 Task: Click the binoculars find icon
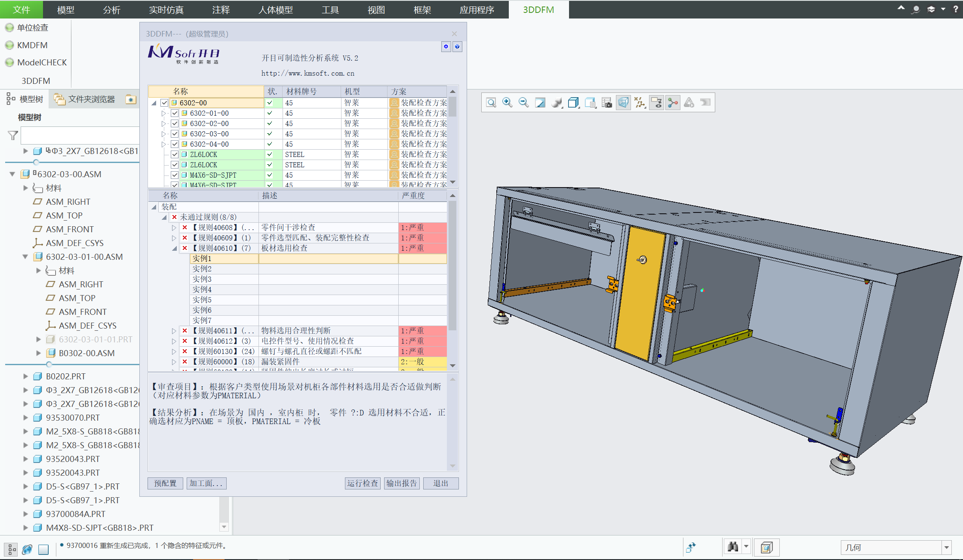pos(733,547)
